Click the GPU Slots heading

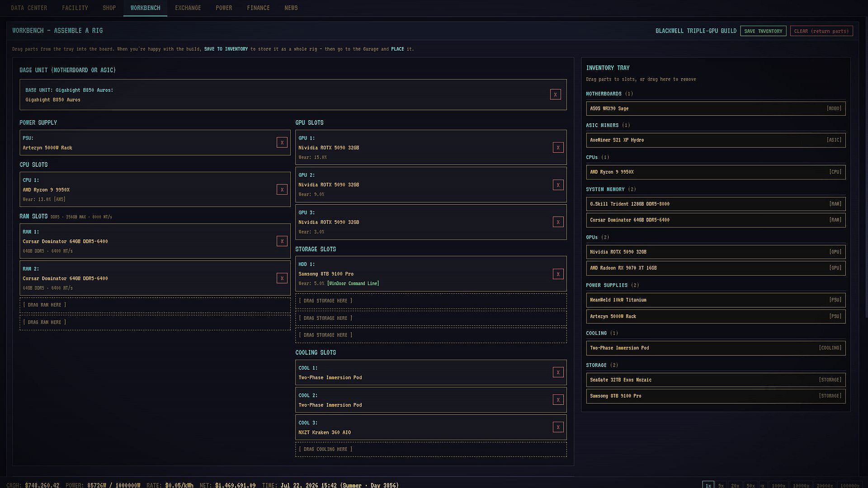(x=309, y=122)
